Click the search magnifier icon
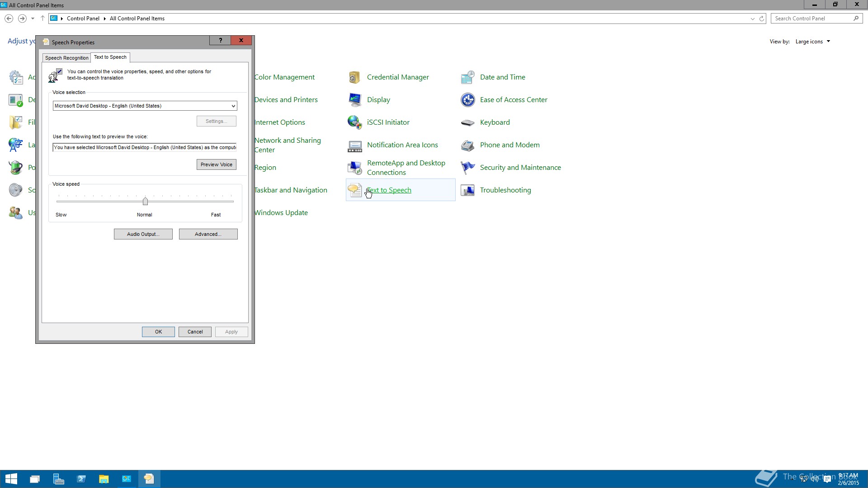 856,19
